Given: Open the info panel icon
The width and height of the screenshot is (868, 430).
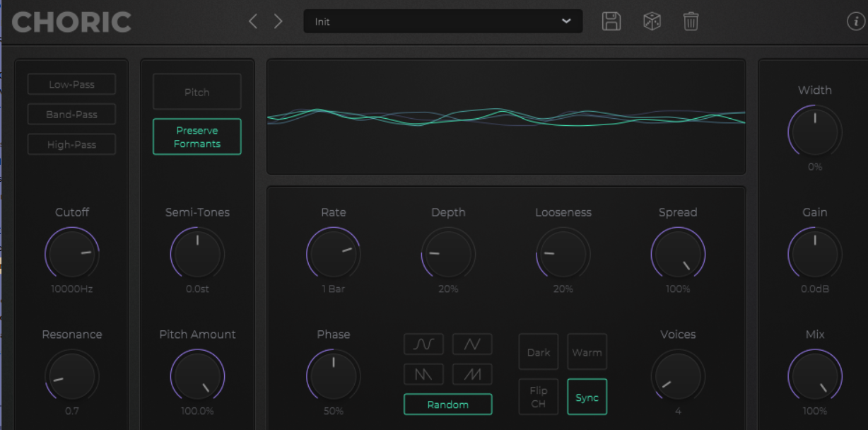Looking at the screenshot, I should tap(855, 21).
